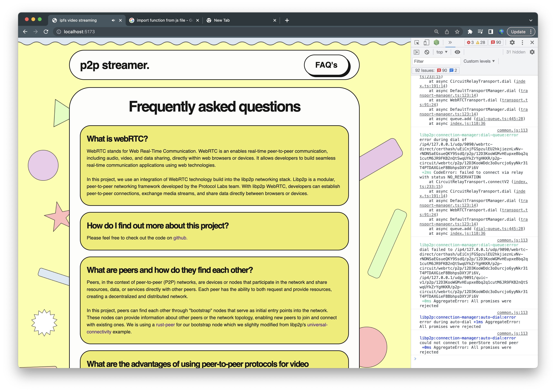Click How do I find out more heading
The height and width of the screenshot is (392, 556).
158,226
